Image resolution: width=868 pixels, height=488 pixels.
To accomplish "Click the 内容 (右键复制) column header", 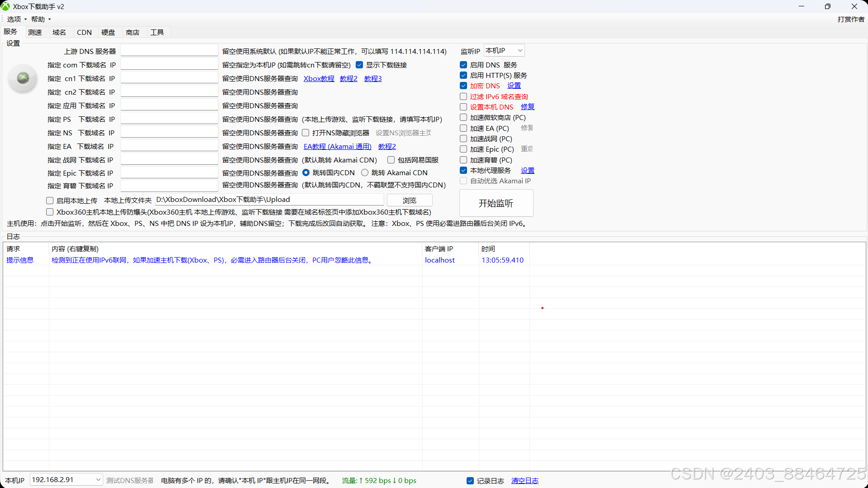I will [x=235, y=249].
